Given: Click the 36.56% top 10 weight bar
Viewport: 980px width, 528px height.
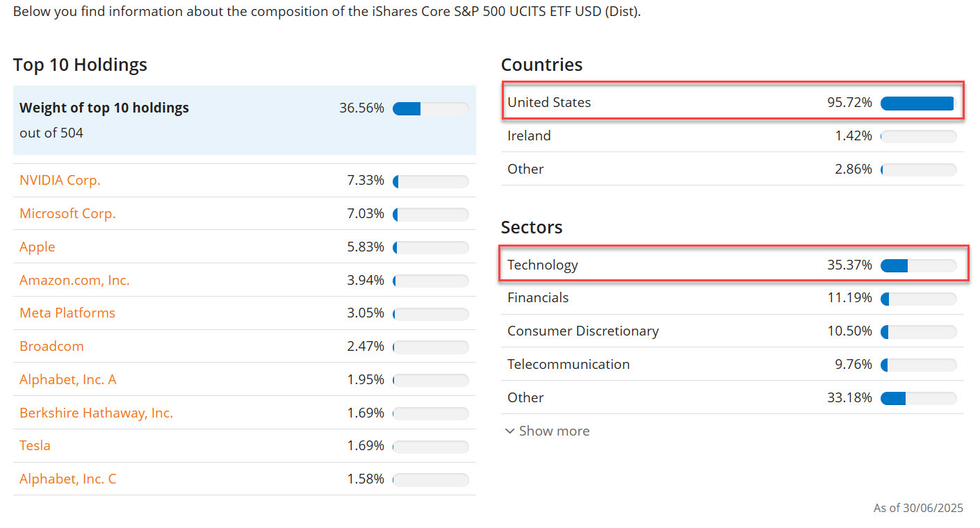Looking at the screenshot, I should (x=431, y=108).
